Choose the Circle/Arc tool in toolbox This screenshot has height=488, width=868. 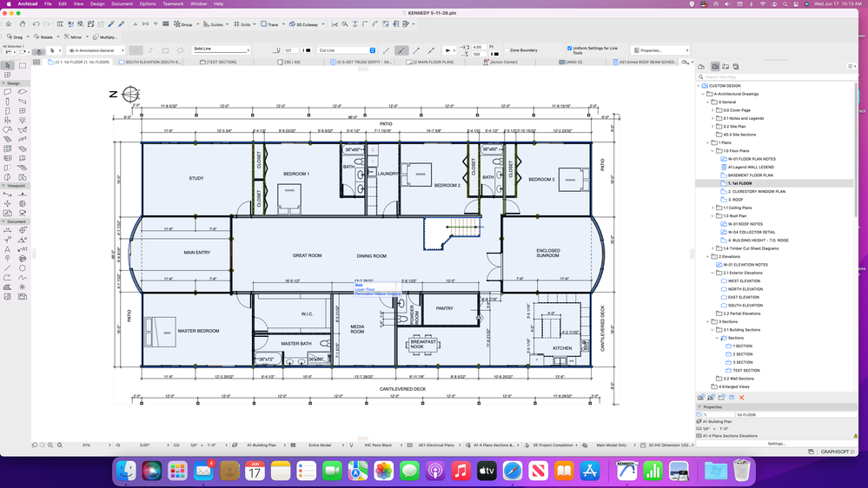click(x=22, y=267)
